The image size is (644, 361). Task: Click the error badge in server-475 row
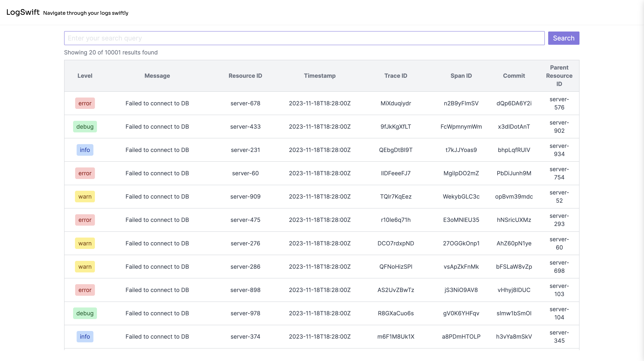(x=85, y=220)
